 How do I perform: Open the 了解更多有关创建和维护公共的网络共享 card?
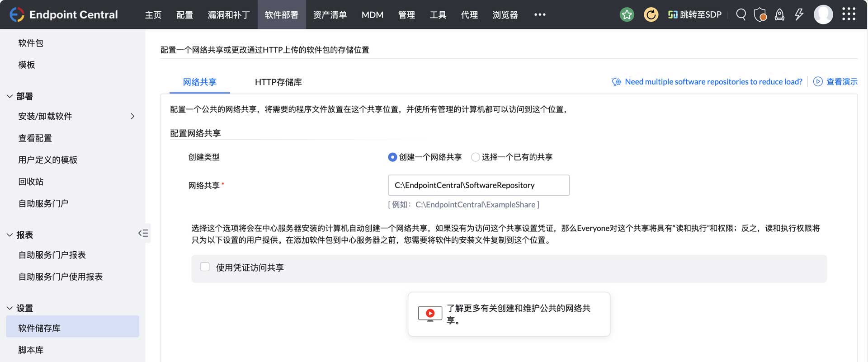click(509, 314)
